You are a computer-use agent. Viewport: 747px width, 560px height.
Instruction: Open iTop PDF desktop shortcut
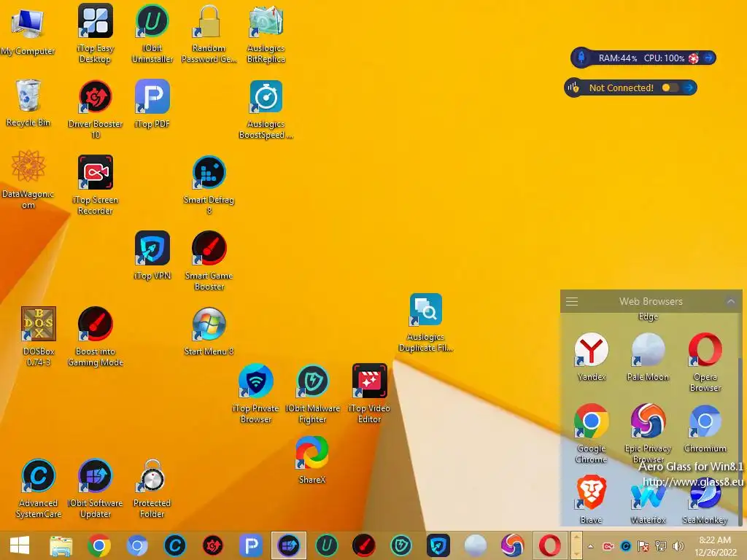tap(152, 104)
